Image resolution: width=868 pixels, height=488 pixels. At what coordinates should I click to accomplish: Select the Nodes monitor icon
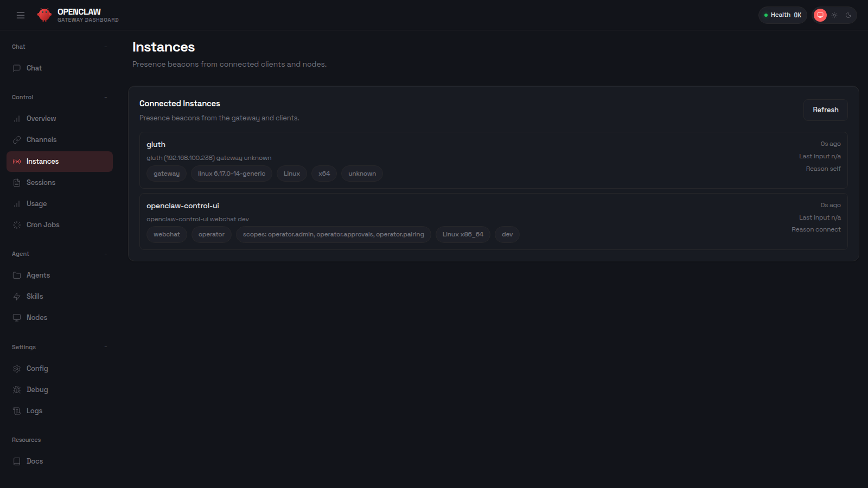click(x=17, y=317)
